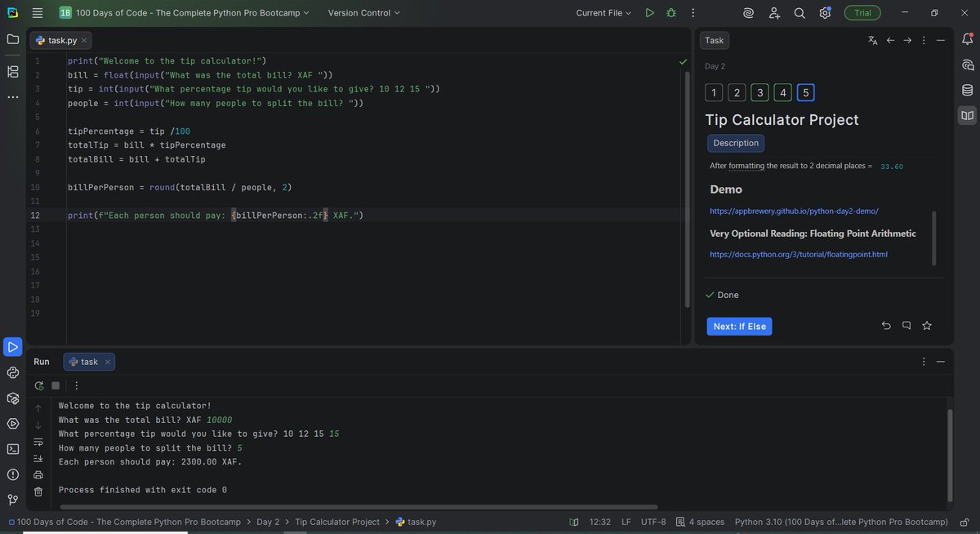Switch to the Description tab
980x534 pixels.
coord(736,143)
